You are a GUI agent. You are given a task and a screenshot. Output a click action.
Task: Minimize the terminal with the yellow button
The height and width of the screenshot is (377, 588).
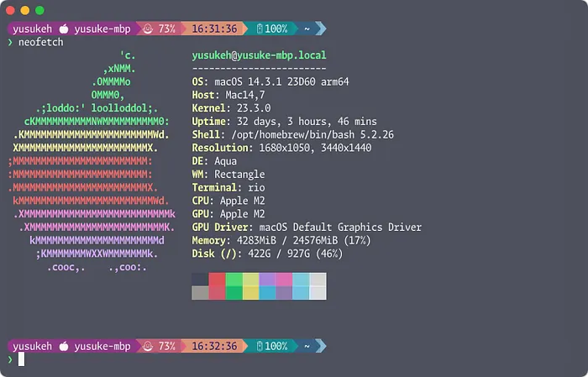25,10
